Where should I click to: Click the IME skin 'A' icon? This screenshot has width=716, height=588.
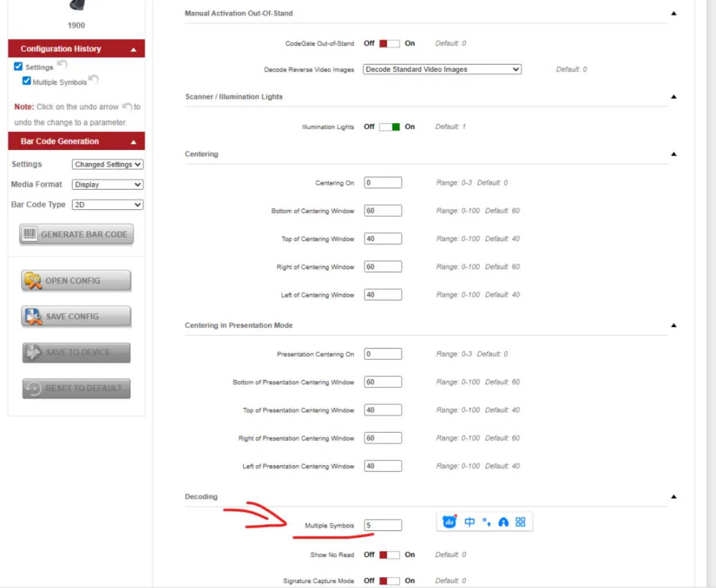click(x=503, y=522)
